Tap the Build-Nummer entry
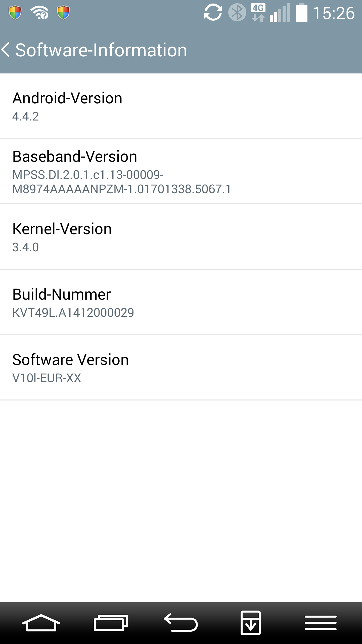This screenshot has height=644, width=362. click(x=181, y=302)
